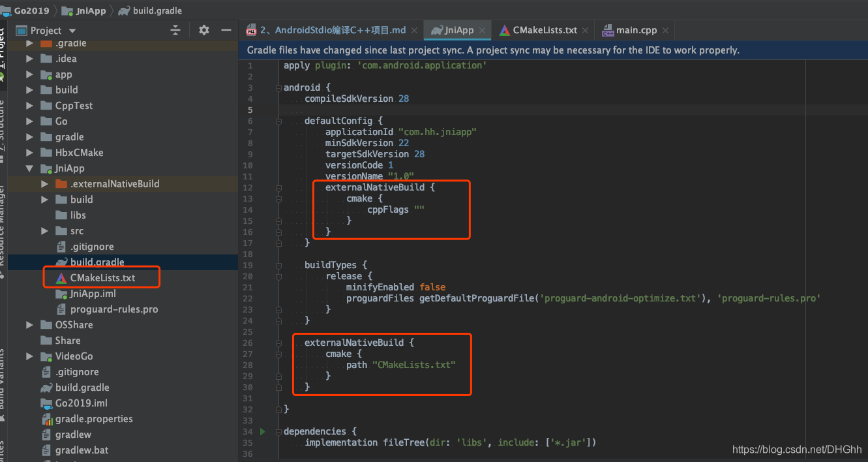This screenshot has width=868, height=462.
Task: Click the run gutter arrow beside dependencies
Action: tap(263, 431)
